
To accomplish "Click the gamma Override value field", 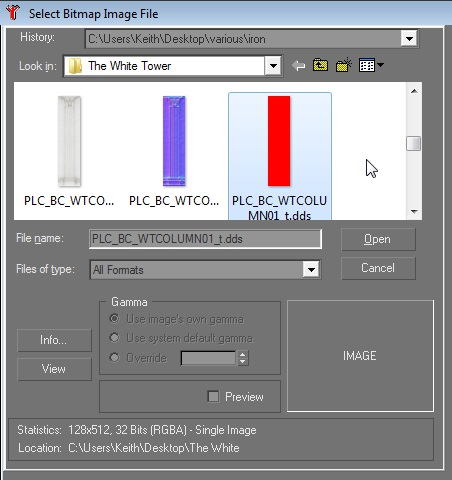I will click(x=208, y=358).
